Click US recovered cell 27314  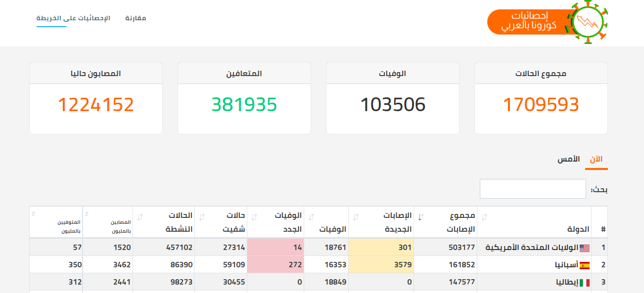coord(221,247)
